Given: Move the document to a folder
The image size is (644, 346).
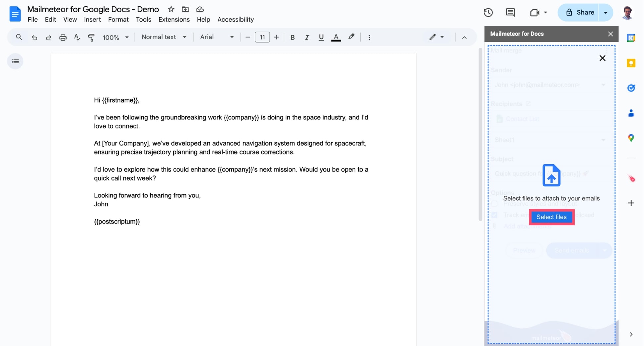Looking at the screenshot, I should (185, 9).
